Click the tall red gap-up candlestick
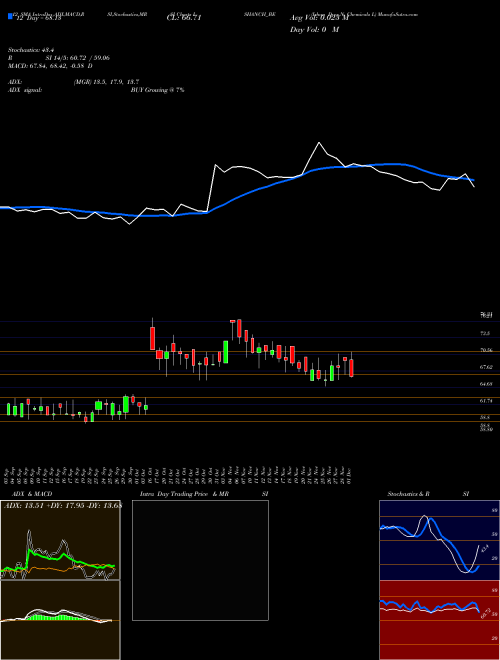Image resolution: width=500 pixels, height=660 pixels. coord(152,338)
